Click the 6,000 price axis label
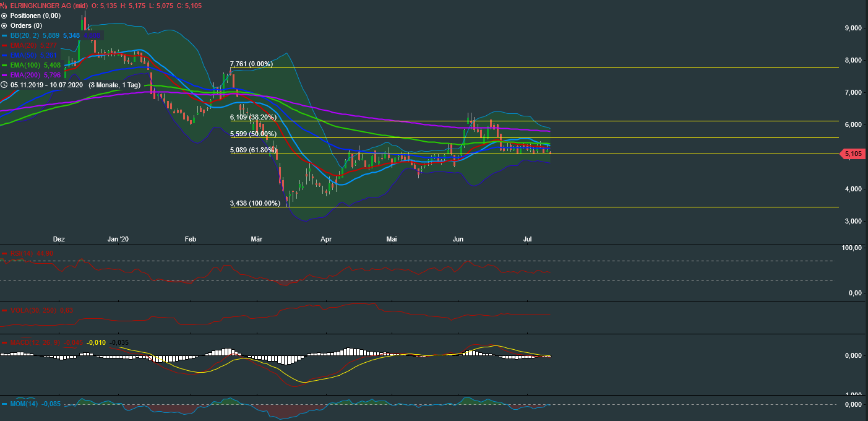The height and width of the screenshot is (421, 868). click(x=853, y=124)
